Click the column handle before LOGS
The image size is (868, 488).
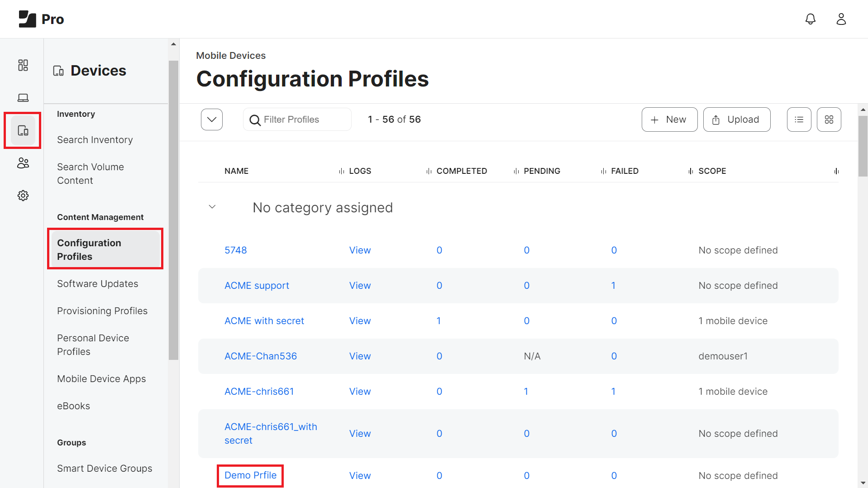(x=342, y=171)
